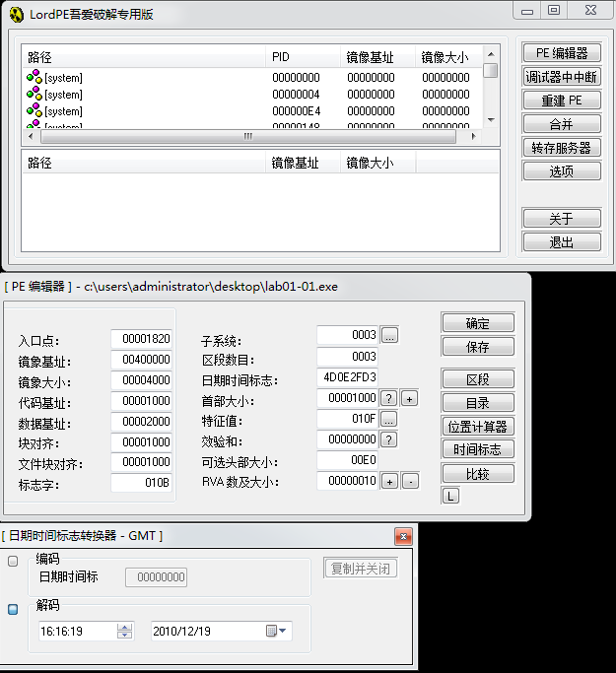Click the 关于 button
Viewport: 616px width, 673px height.
click(562, 219)
